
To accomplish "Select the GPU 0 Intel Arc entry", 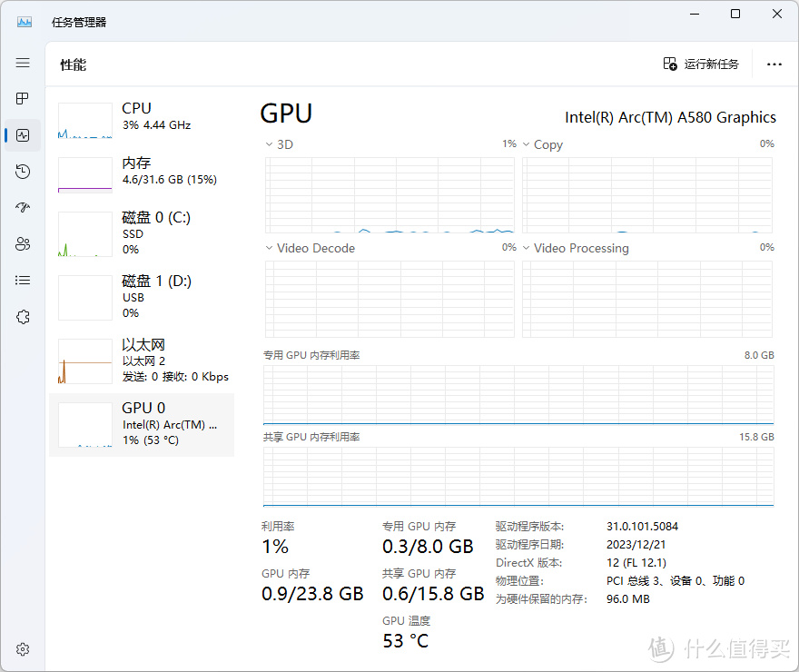I will tap(142, 424).
